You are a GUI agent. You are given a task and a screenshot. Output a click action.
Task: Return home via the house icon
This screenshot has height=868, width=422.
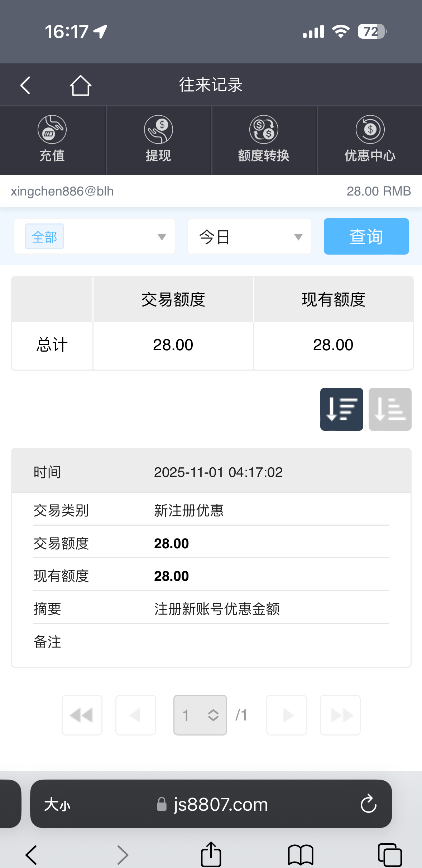(80, 85)
